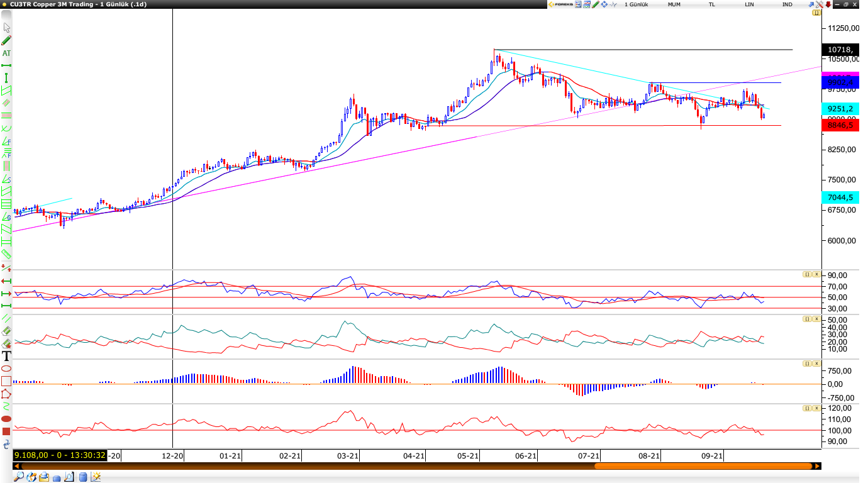Click the 7044,5 cyan price label
868x483 pixels.
point(840,197)
